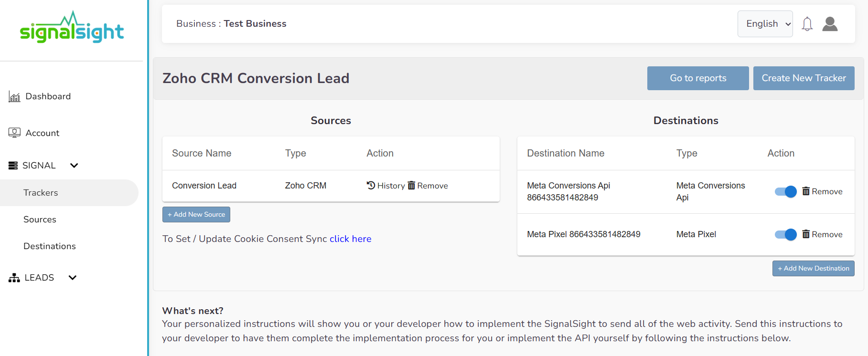Click the Meta Pixel type cell
Screen dimensions: 868x356
696,234
